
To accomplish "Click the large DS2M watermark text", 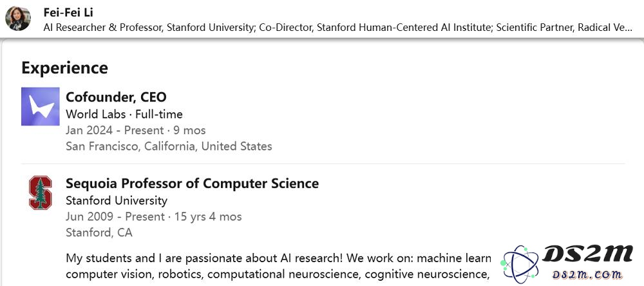I will 588,254.
